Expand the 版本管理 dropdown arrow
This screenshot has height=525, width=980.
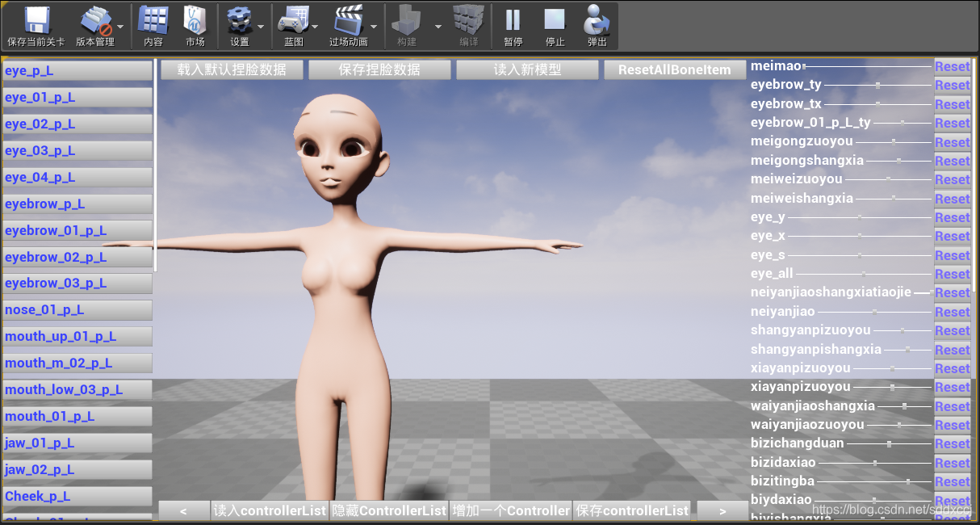[x=120, y=26]
